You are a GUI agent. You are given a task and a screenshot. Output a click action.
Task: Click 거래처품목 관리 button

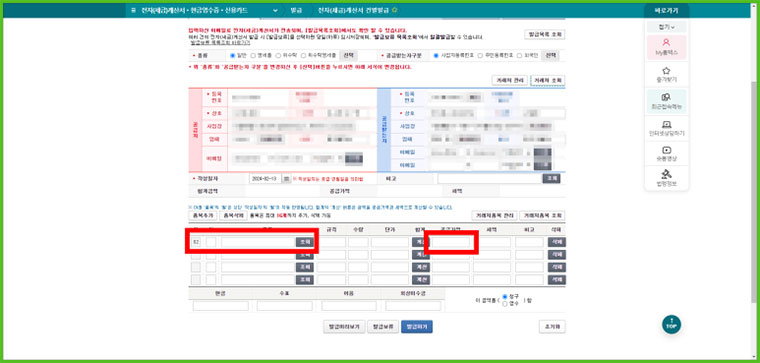click(494, 215)
